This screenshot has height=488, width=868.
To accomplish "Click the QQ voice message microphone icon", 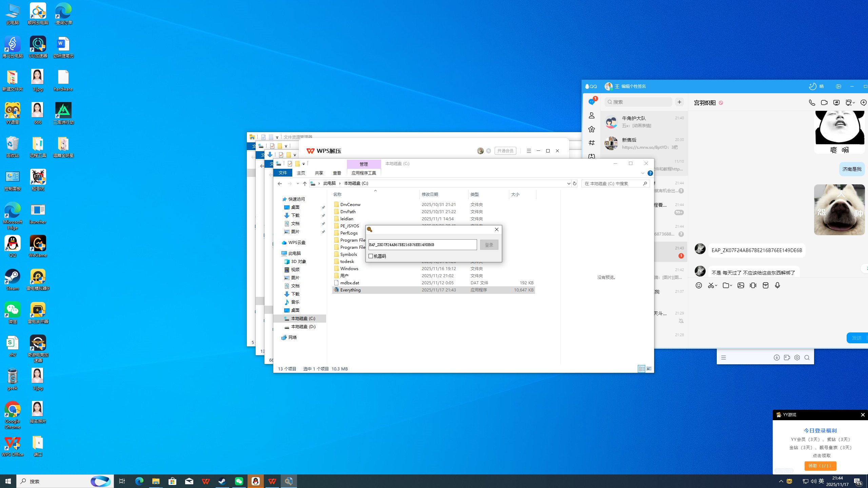I will pos(777,285).
